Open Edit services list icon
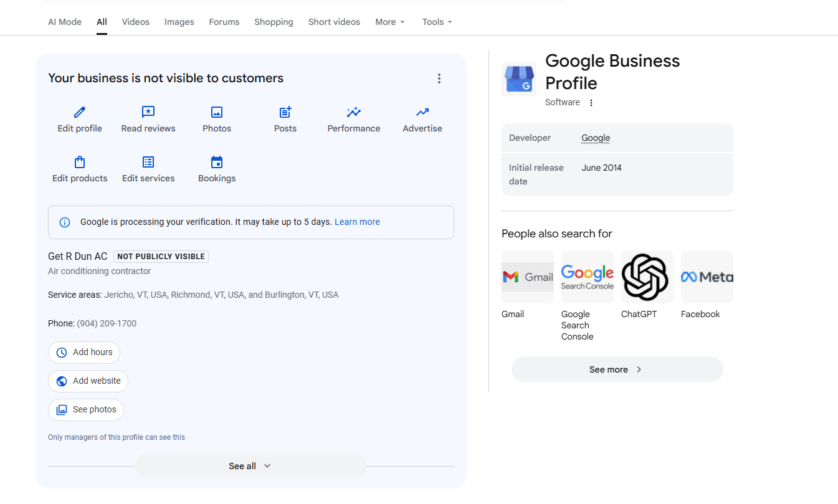This screenshot has height=504, width=838. (148, 162)
